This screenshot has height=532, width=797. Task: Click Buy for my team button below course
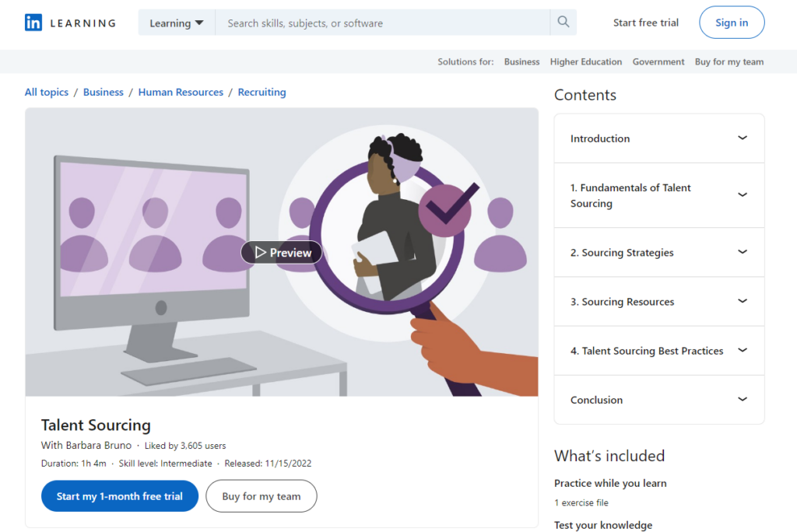[262, 496]
